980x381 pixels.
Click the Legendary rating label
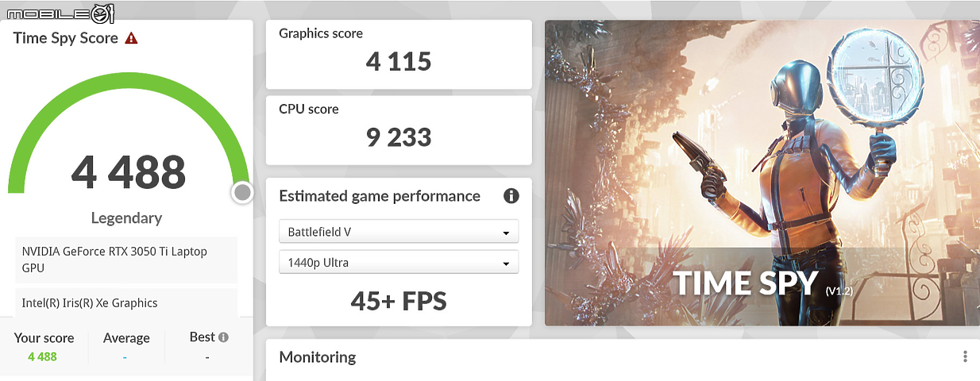126,217
